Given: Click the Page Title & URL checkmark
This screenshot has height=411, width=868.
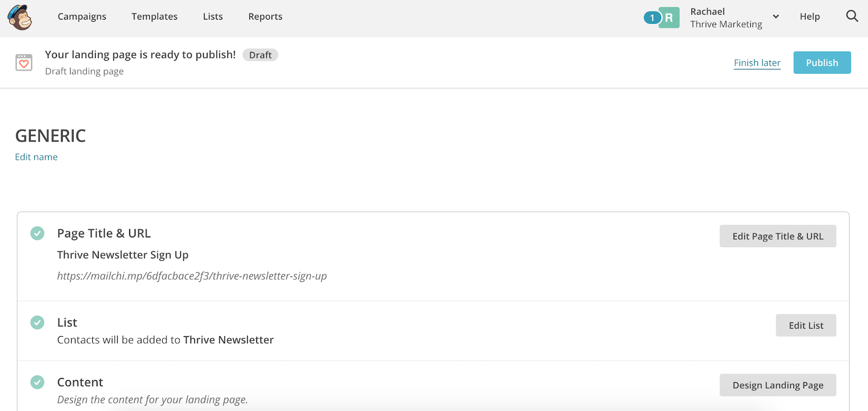Looking at the screenshot, I should point(37,233).
